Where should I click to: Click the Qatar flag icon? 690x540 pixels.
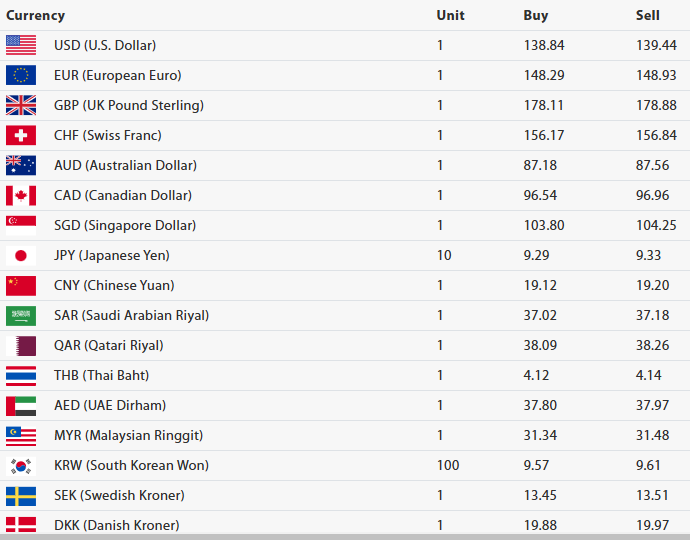21,345
